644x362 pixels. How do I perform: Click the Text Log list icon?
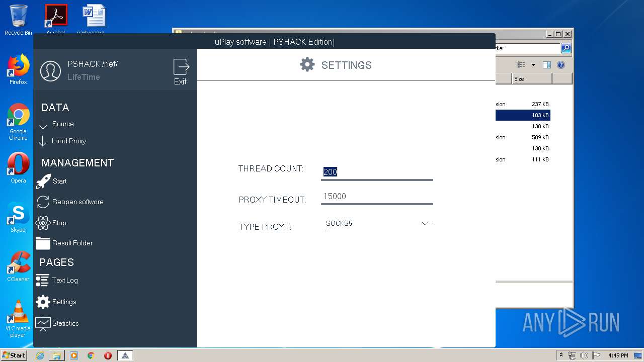coord(43,281)
